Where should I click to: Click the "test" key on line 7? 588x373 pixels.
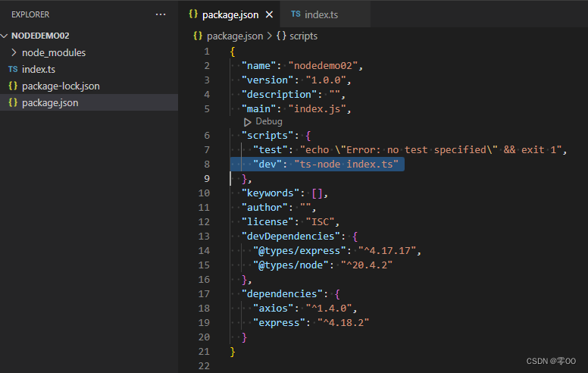271,149
